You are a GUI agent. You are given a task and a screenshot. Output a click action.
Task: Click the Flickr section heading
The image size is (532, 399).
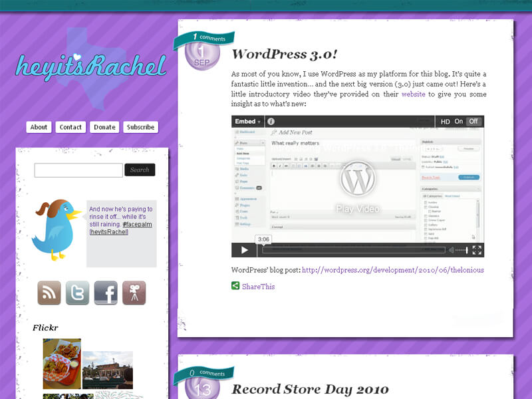coord(45,328)
